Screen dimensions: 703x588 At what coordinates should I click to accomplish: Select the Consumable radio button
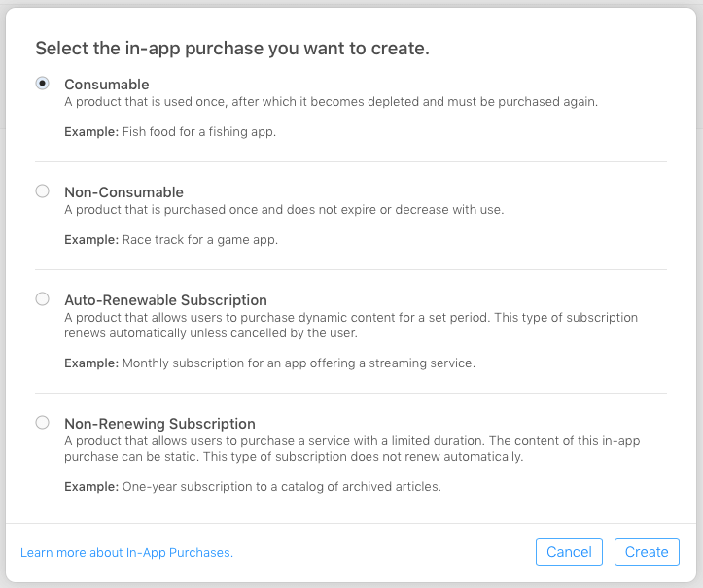pyautogui.click(x=42, y=84)
